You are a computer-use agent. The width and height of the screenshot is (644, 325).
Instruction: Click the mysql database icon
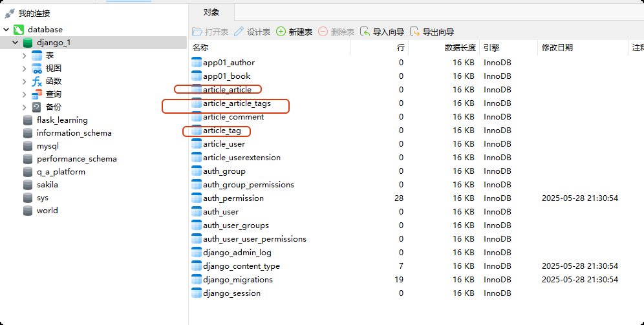pos(28,146)
